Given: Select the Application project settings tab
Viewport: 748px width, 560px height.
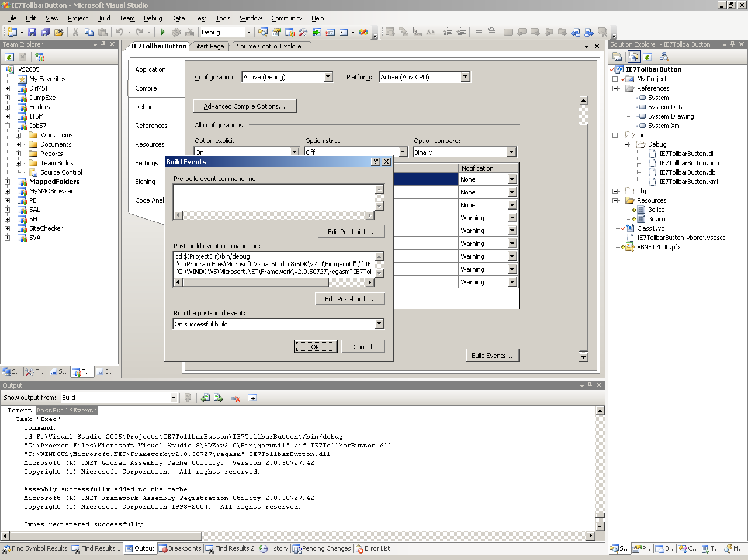Looking at the screenshot, I should [151, 69].
